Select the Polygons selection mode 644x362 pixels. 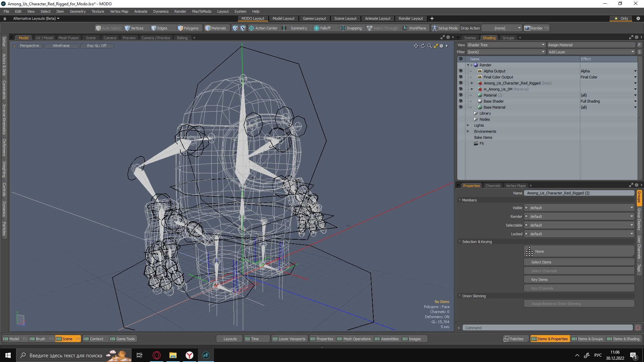click(188, 28)
